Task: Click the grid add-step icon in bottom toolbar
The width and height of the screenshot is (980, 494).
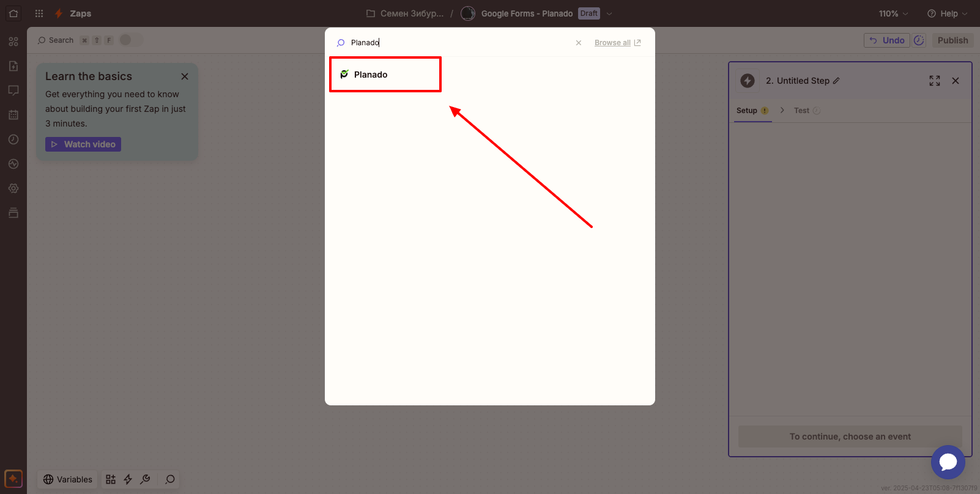Action: click(x=111, y=479)
